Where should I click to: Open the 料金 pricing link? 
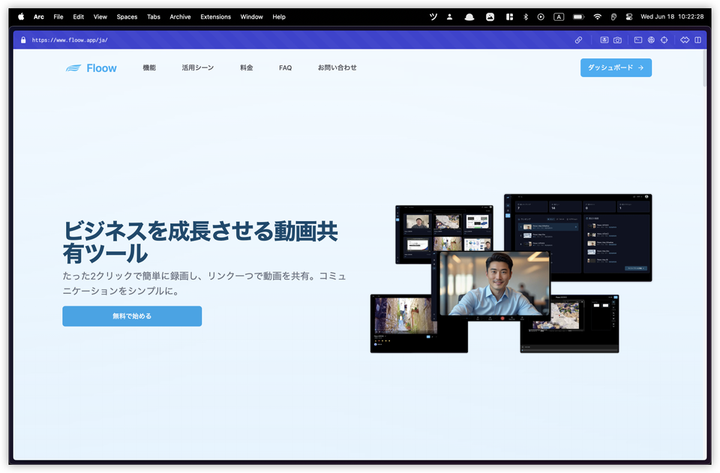247,68
